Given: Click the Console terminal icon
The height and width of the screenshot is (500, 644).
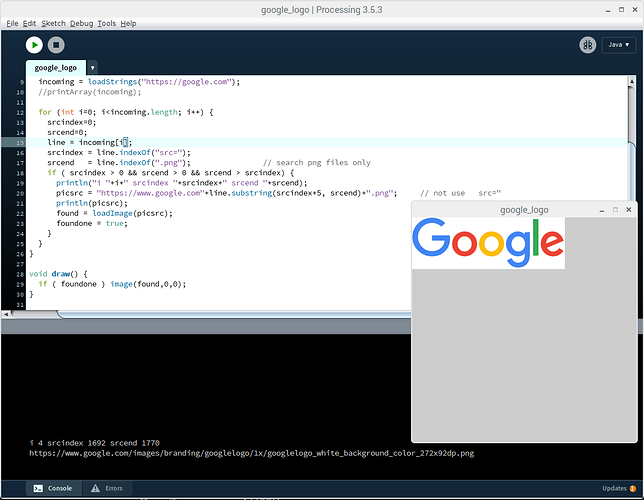Looking at the screenshot, I should pyautogui.click(x=38, y=488).
